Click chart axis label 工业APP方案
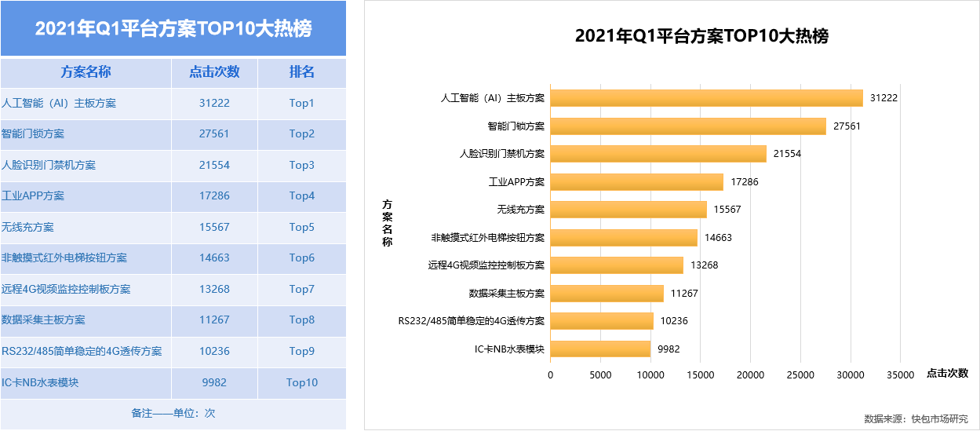 (516, 182)
